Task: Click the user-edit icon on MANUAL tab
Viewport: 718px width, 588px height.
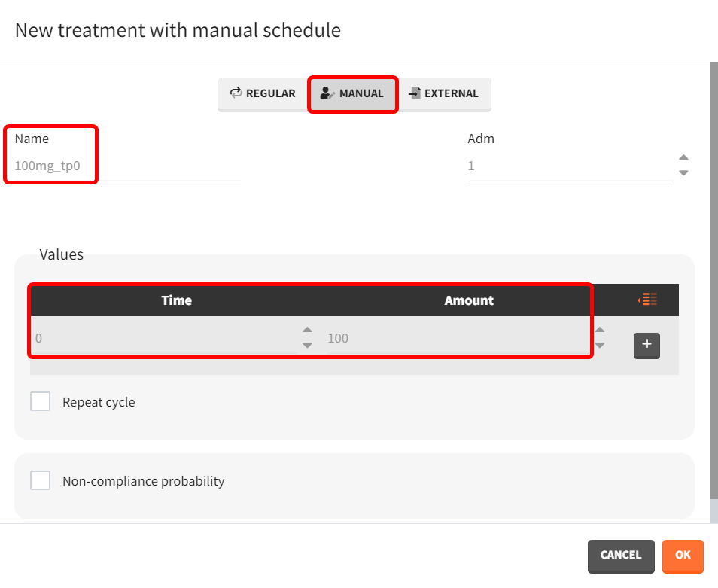Action: click(x=327, y=93)
